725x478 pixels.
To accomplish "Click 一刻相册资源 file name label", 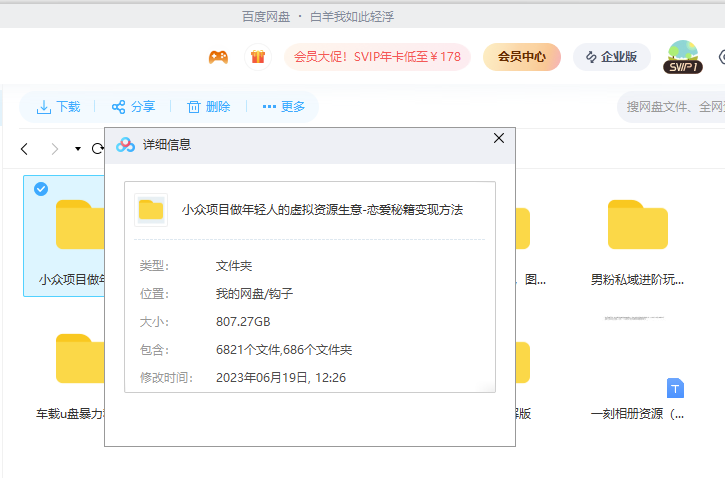I will pos(638,413).
